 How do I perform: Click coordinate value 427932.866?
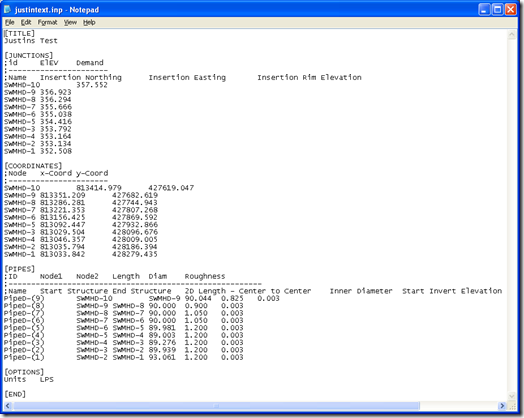point(135,225)
